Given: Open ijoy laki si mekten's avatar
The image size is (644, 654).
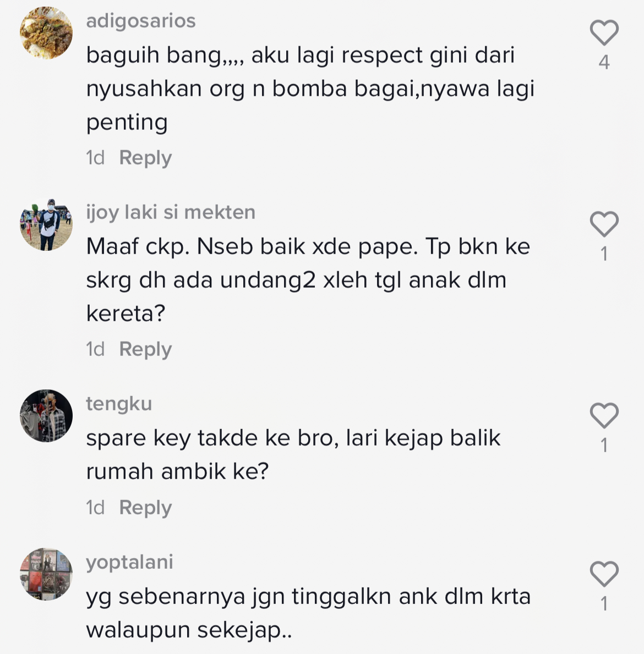Looking at the screenshot, I should pos(46,224).
